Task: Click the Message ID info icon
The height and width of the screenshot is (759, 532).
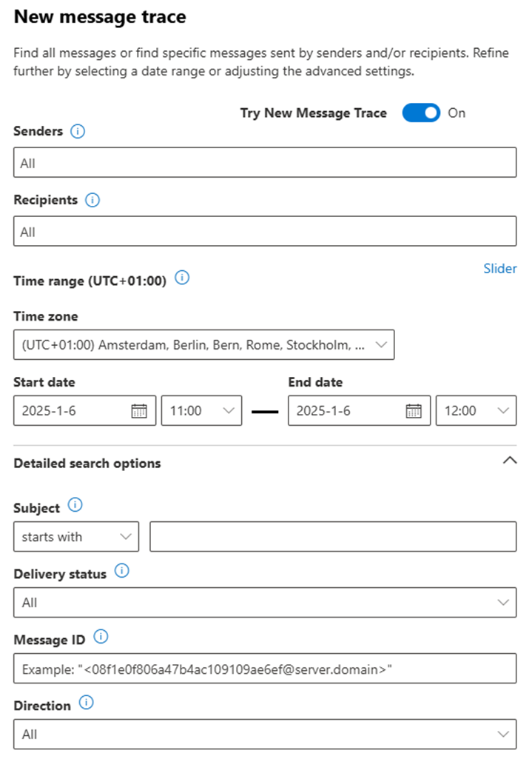Action: 101,636
